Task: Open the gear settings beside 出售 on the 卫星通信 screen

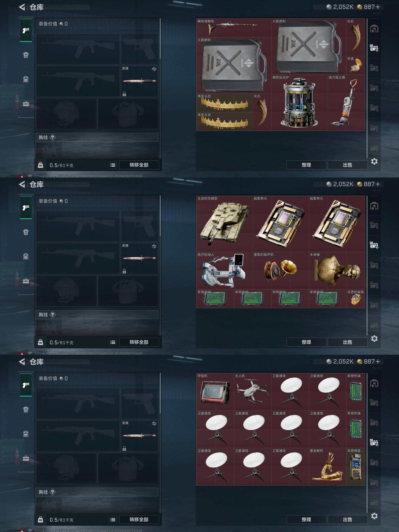Action: coord(374,516)
